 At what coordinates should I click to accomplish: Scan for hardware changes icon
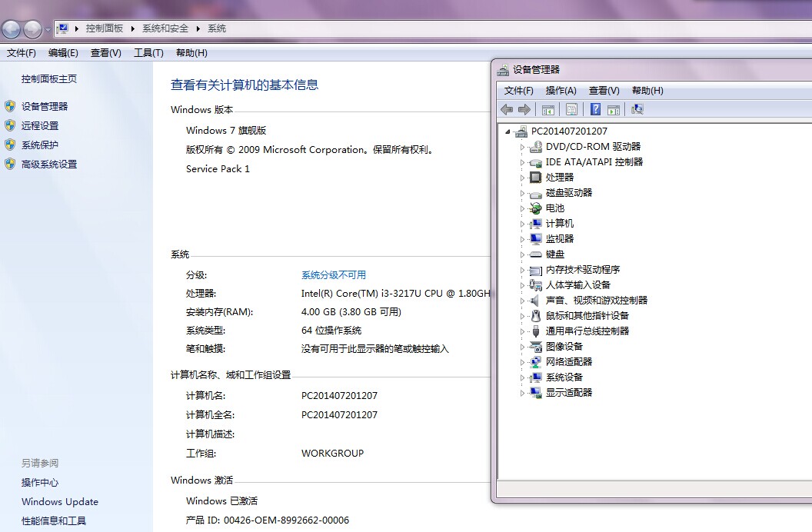point(637,109)
